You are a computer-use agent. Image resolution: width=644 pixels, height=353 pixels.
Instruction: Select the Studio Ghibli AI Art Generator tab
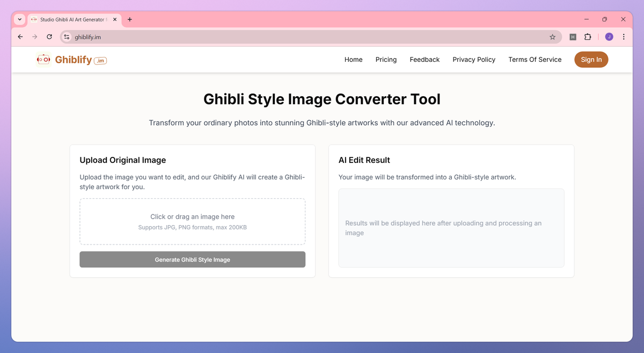(74, 19)
